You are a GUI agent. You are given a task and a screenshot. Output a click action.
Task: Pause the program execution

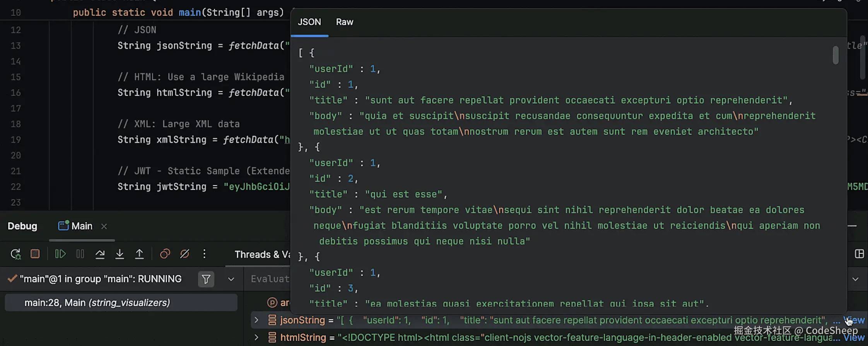80,254
